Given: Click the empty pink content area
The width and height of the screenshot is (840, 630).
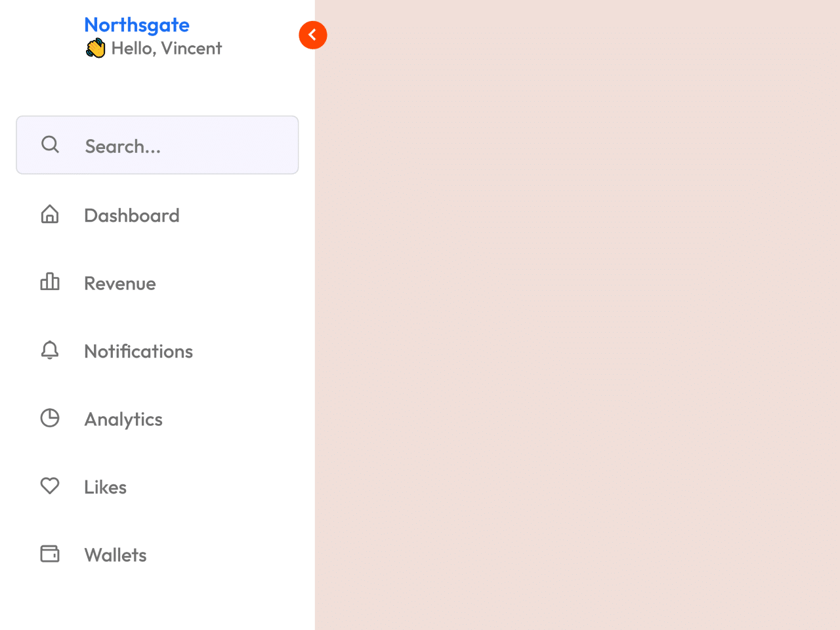Looking at the screenshot, I should 577,315.
